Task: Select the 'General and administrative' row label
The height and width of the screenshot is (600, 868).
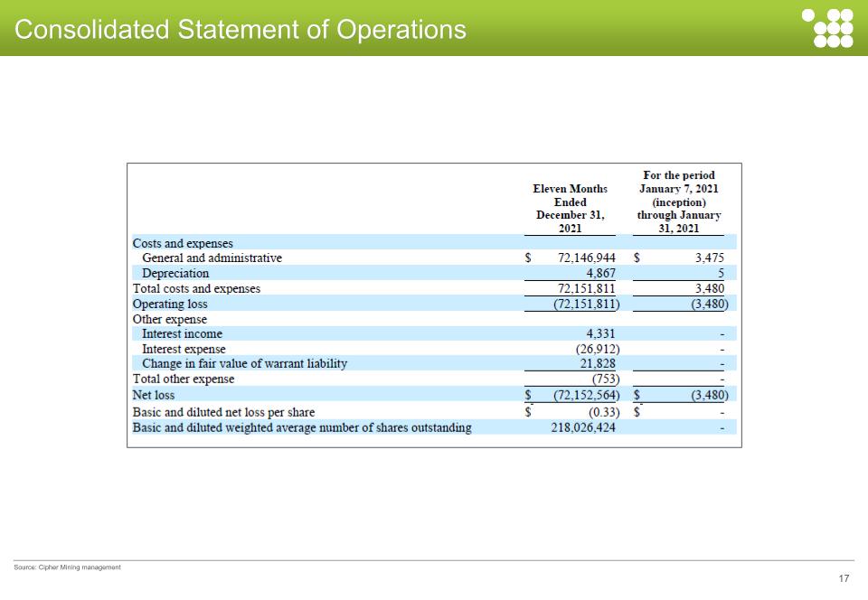Action: click(212, 258)
